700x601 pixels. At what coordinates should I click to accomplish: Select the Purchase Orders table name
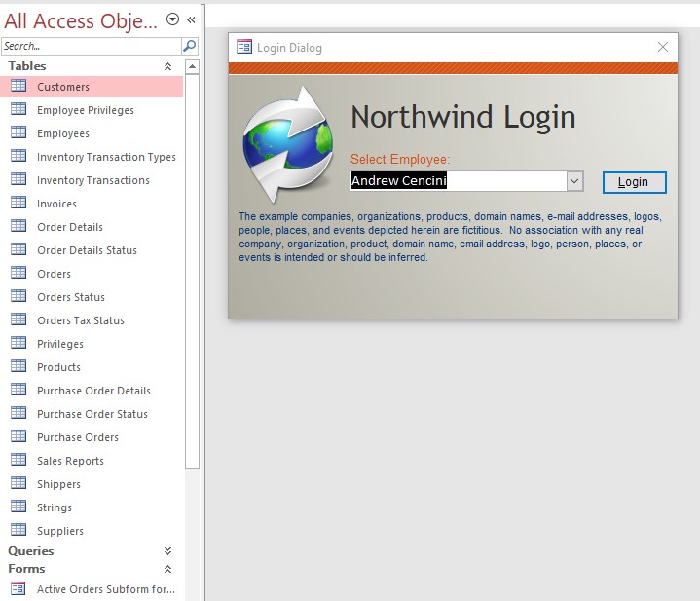[x=78, y=437]
